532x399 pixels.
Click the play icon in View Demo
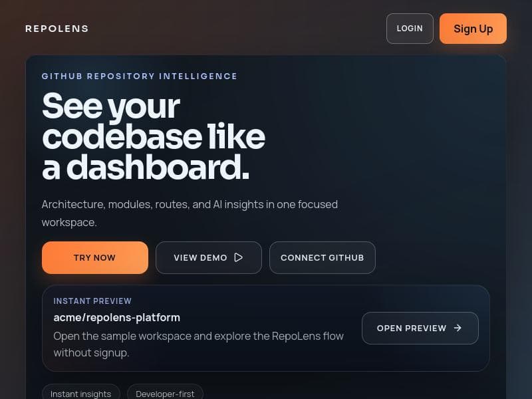(x=239, y=257)
